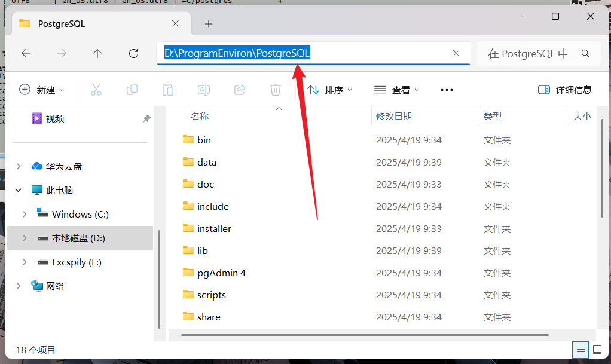Viewport: 611px width, 364px height.
Task: Click the Paste clipboard icon
Action: coord(168,90)
